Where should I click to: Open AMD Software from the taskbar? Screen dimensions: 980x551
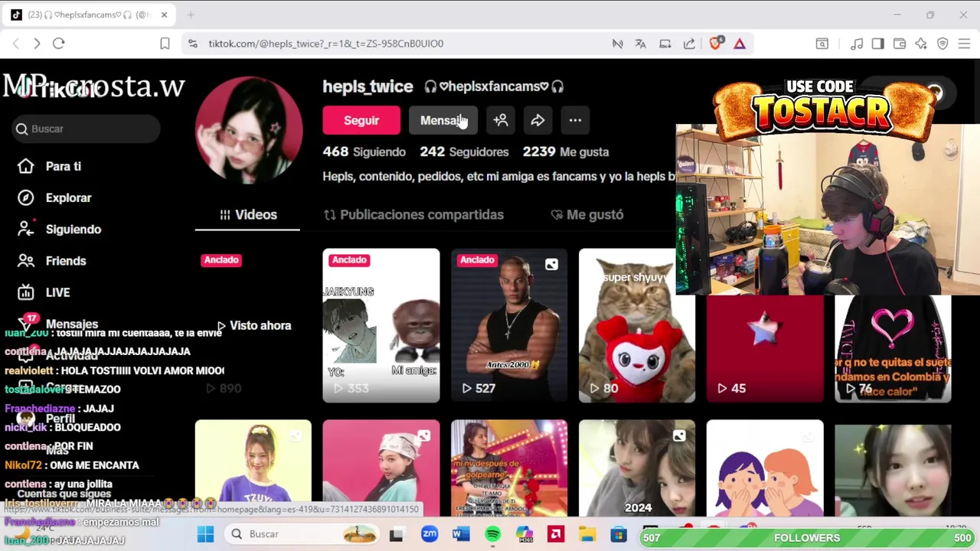[x=556, y=534]
